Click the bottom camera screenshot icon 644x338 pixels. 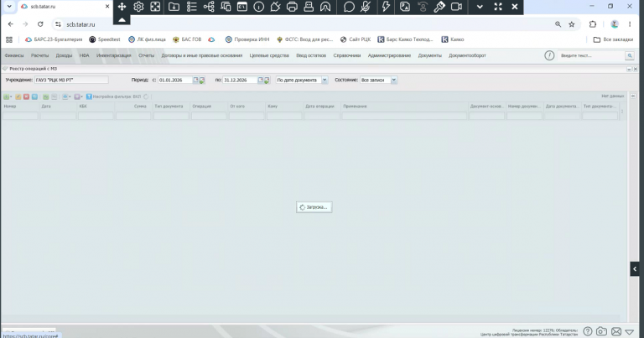click(x=602, y=331)
